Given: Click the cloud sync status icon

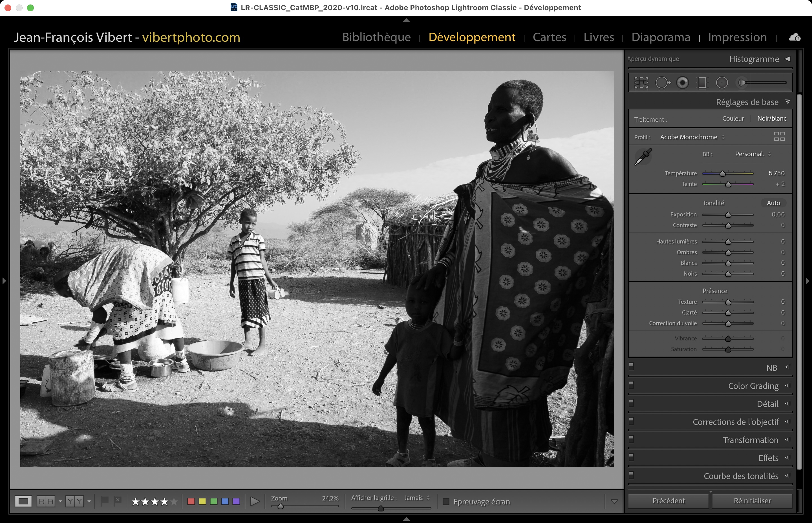Looking at the screenshot, I should pos(794,37).
